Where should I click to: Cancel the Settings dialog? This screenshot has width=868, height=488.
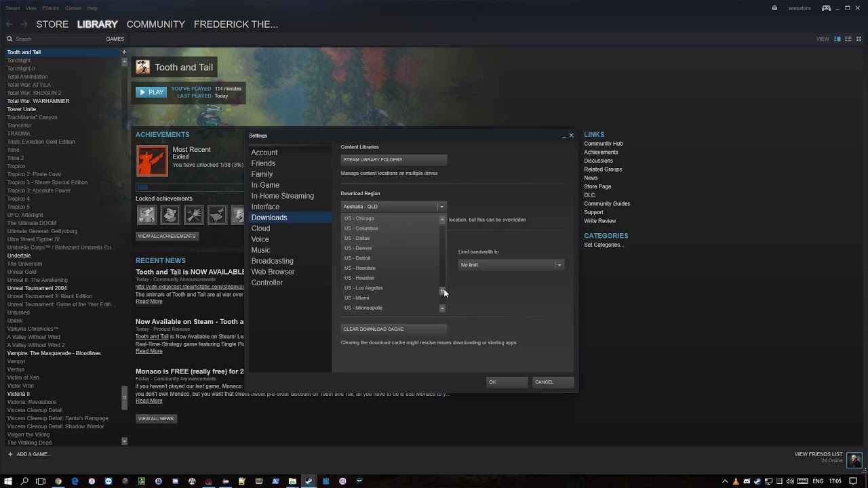coord(553,382)
